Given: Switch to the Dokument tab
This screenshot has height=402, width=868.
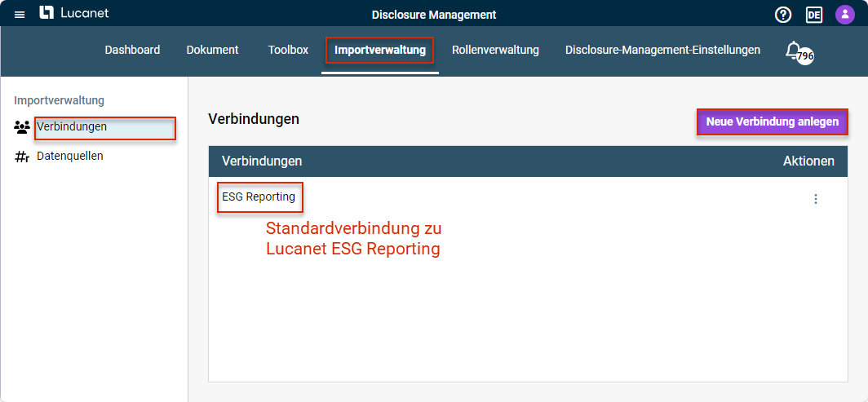Looking at the screenshot, I should [x=213, y=50].
